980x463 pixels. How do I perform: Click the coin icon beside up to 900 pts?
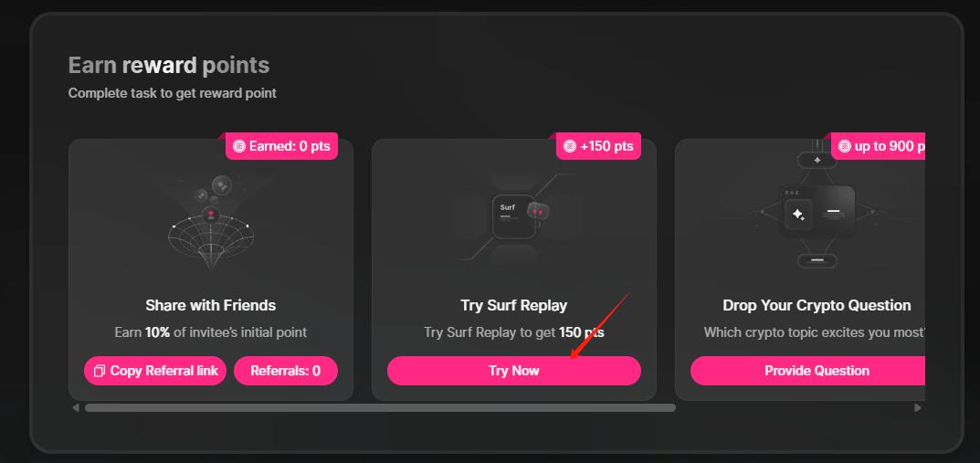[x=845, y=146]
